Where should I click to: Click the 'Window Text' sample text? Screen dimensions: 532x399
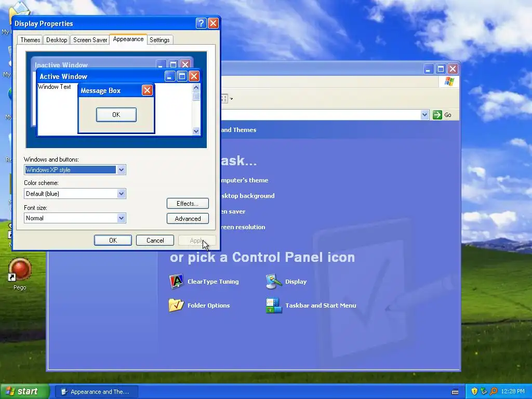click(54, 87)
